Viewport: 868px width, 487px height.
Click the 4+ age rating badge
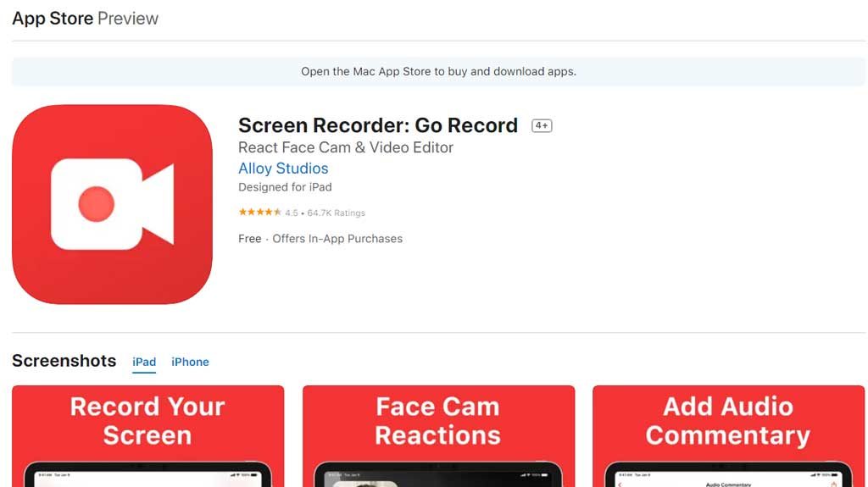pos(542,126)
